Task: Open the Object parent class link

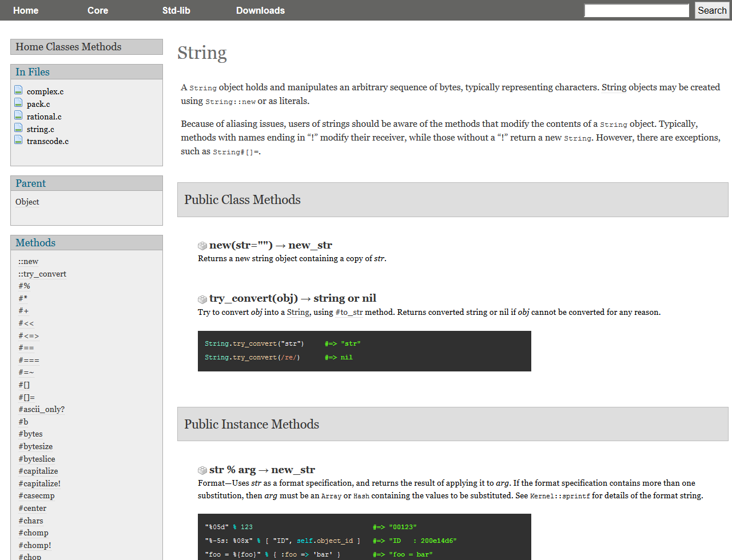Action: tap(27, 202)
